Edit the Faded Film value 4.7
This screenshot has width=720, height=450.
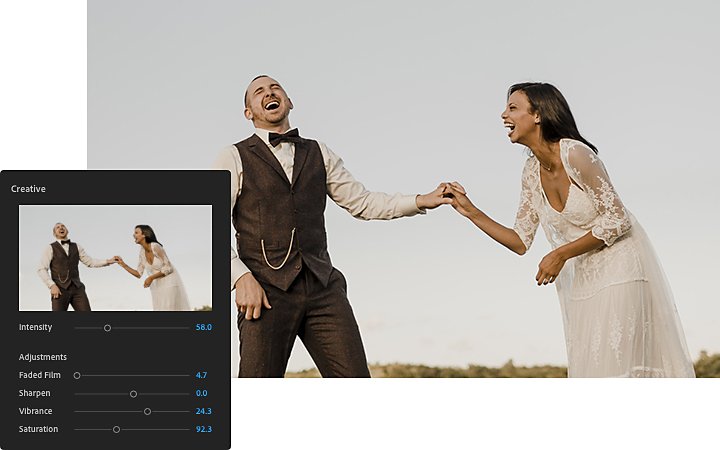tap(201, 375)
